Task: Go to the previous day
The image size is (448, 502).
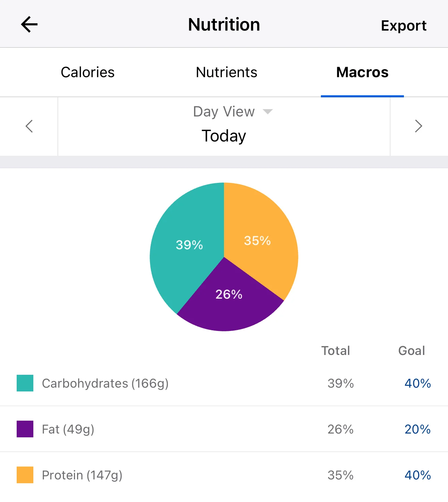Action: [x=29, y=126]
